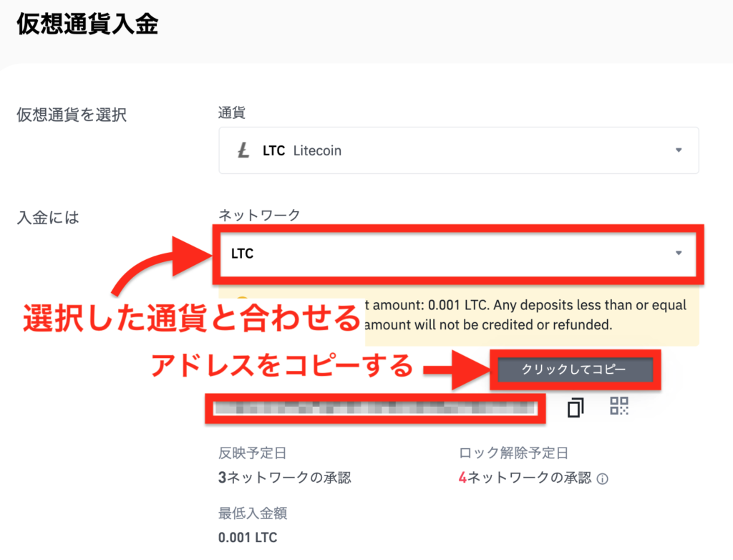This screenshot has height=560, width=733.
Task: Click the 4ネットワークの承認 value
Action: pyautogui.click(x=525, y=478)
